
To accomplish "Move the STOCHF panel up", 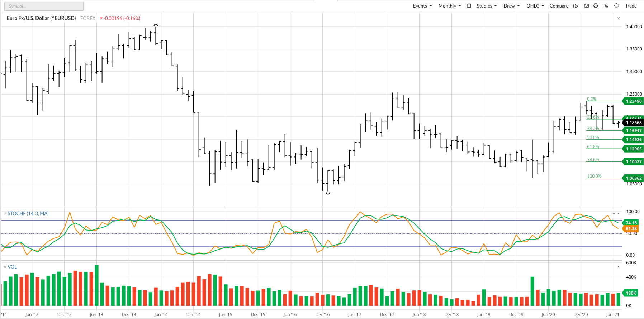I will point(614,213).
